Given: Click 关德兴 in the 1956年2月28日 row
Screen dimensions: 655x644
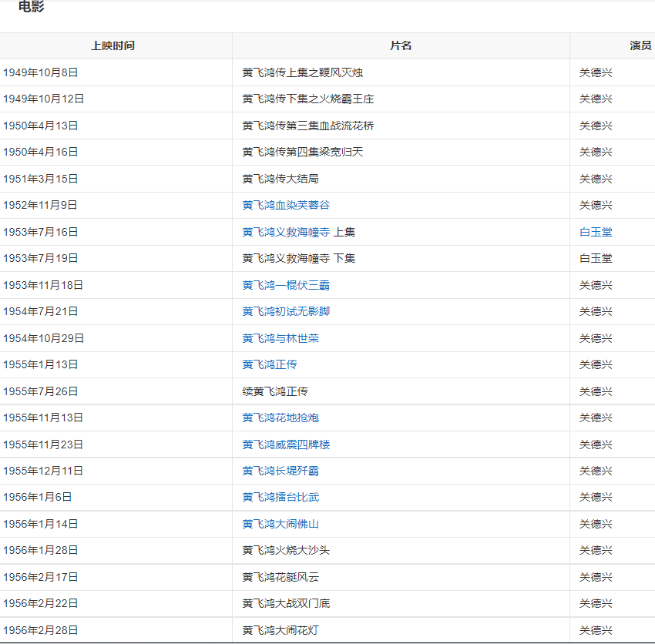Looking at the screenshot, I should point(596,630).
